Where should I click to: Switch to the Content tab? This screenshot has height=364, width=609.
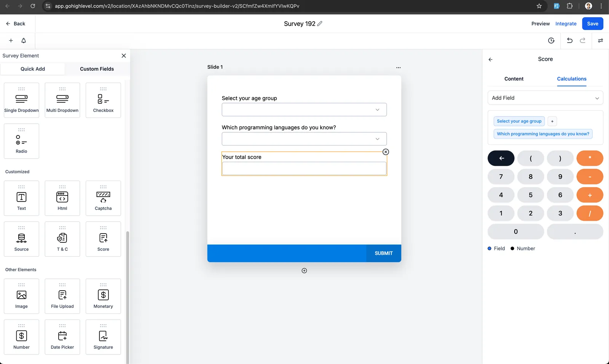tap(514, 79)
